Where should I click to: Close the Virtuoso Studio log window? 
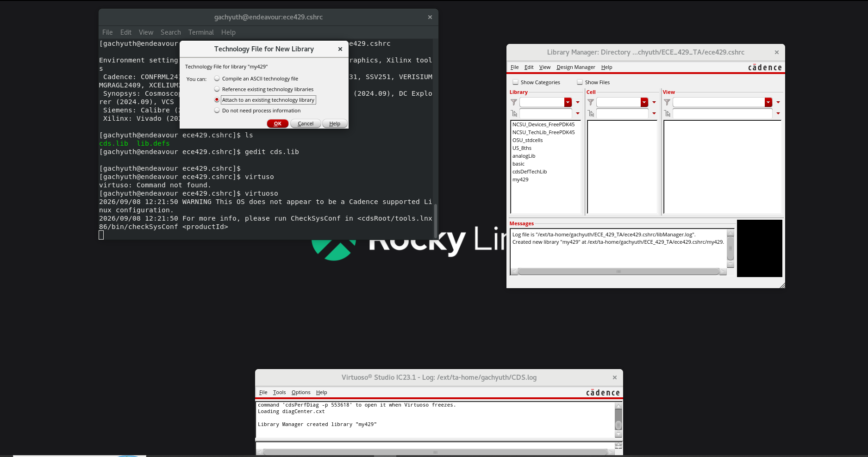coord(615,377)
